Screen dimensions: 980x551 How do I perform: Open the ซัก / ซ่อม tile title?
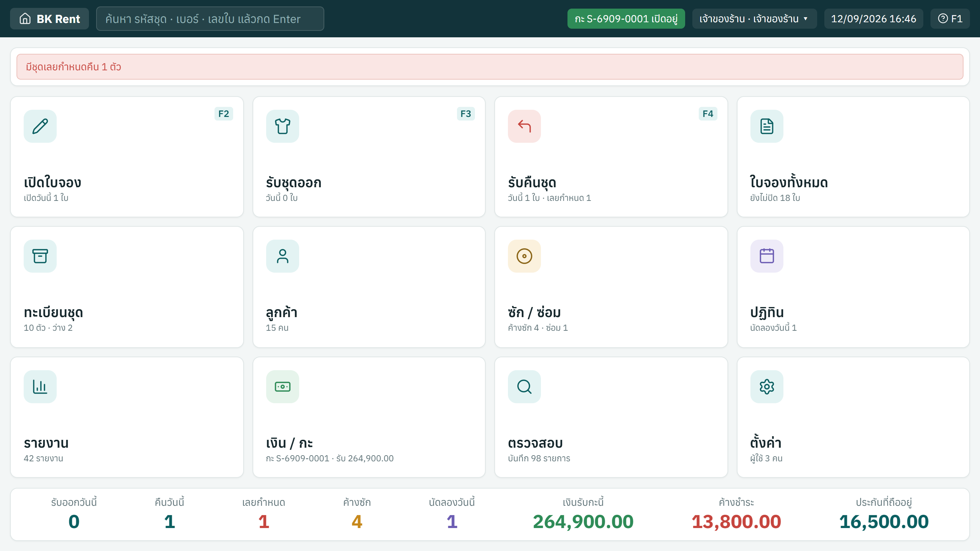tap(534, 312)
